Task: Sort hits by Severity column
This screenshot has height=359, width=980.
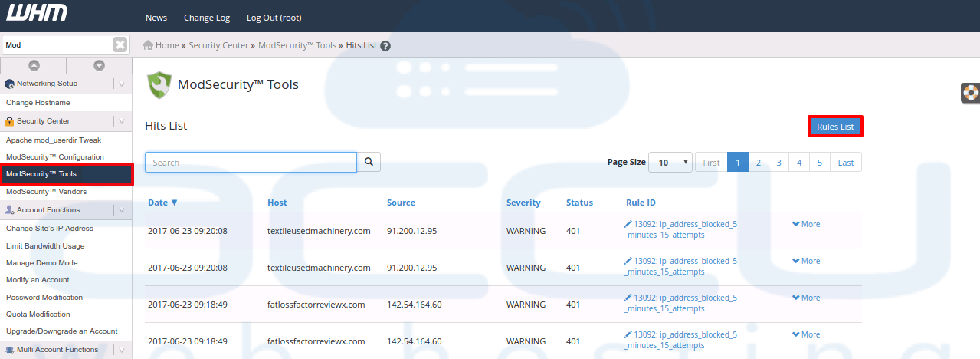Action: pyautogui.click(x=523, y=203)
